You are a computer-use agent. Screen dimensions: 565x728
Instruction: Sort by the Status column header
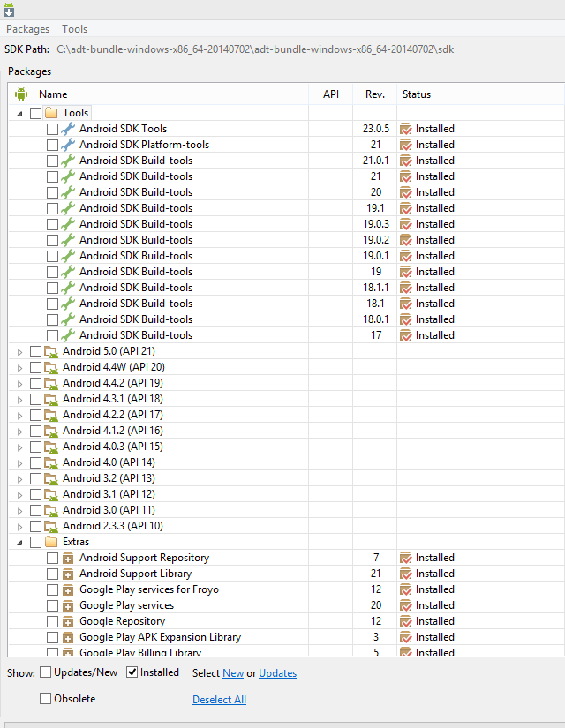click(417, 94)
